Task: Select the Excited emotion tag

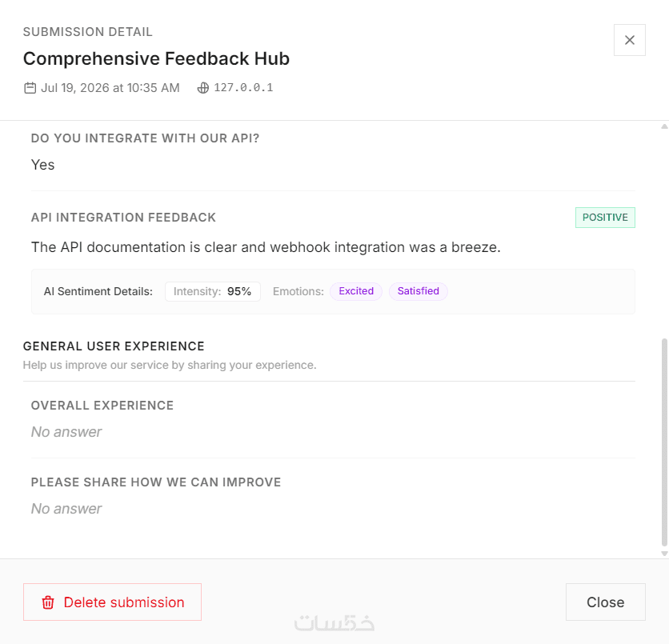Action: 356,291
